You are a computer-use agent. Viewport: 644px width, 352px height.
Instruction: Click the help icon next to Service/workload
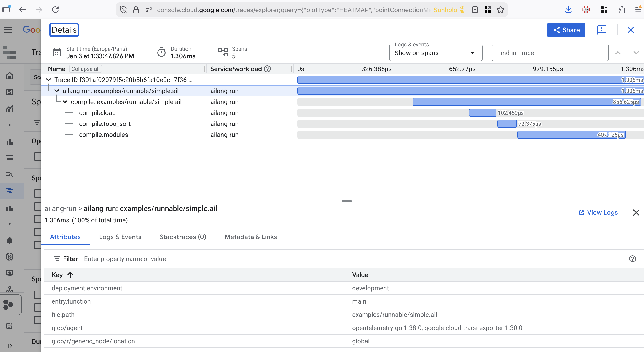click(267, 69)
